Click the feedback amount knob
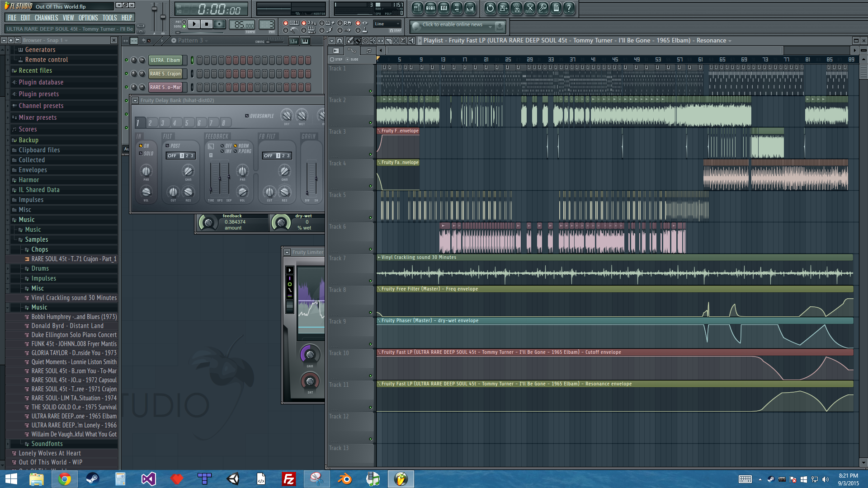The image size is (868, 488). click(x=208, y=223)
